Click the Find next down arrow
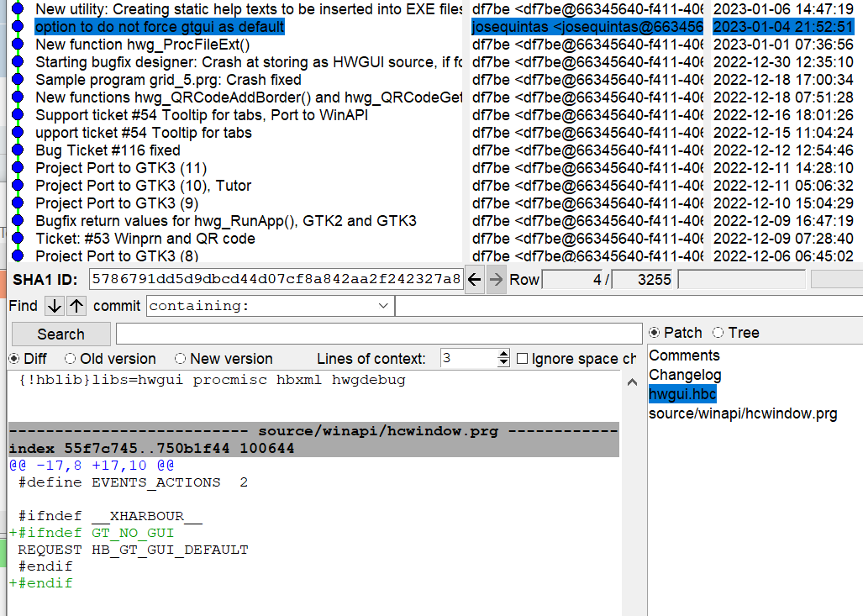Screen dimensions: 863x616 [54, 306]
